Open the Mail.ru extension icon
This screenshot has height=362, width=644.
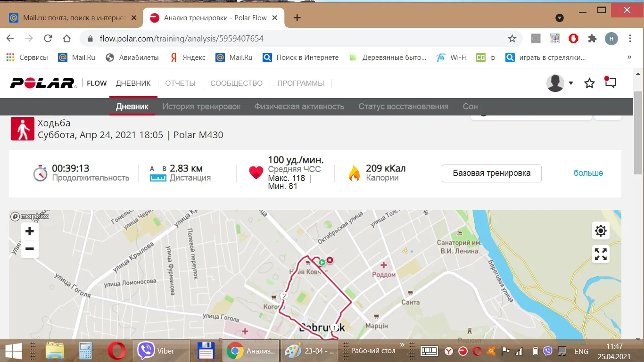tap(536, 39)
